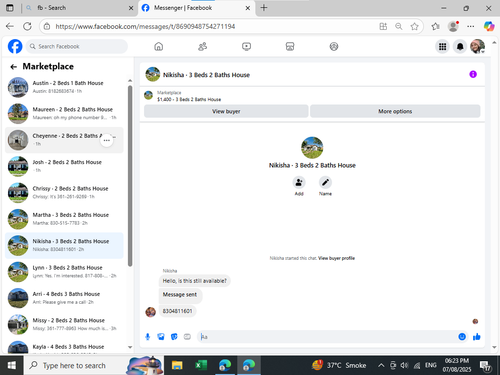The image size is (500, 375).
Task: Go back with browser back arrow
Action: [x=10, y=26]
